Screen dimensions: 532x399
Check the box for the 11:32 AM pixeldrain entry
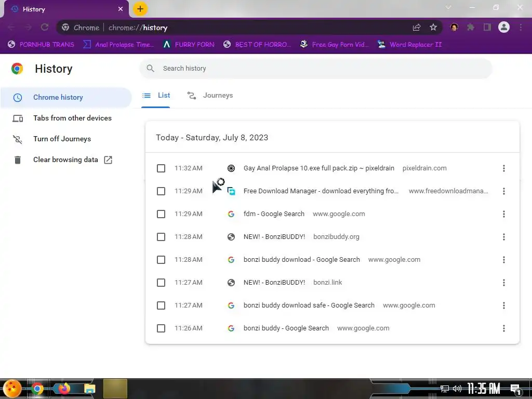[x=161, y=168]
